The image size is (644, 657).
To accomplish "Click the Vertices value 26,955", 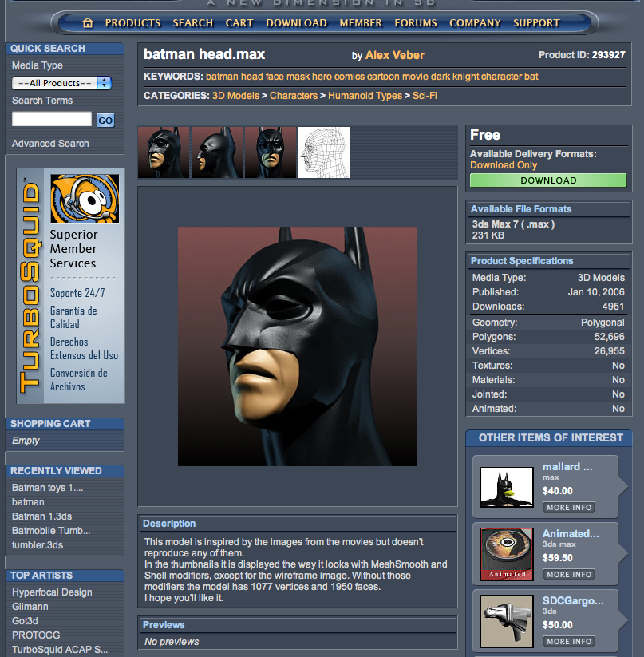I will point(609,351).
